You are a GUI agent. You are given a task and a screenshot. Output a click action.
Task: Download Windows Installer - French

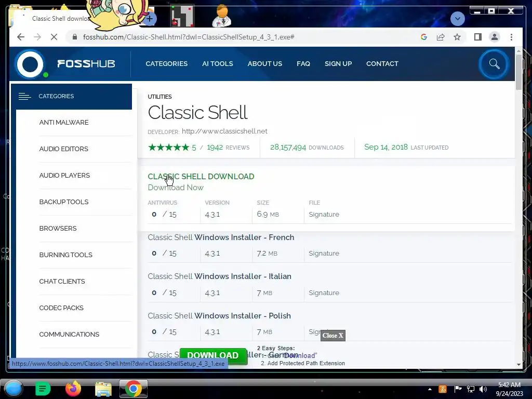tap(221, 237)
